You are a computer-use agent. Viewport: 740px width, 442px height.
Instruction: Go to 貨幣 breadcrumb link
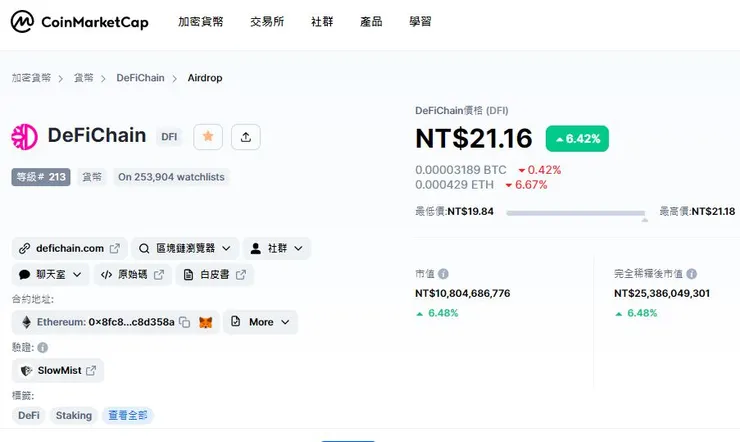pyautogui.click(x=84, y=78)
